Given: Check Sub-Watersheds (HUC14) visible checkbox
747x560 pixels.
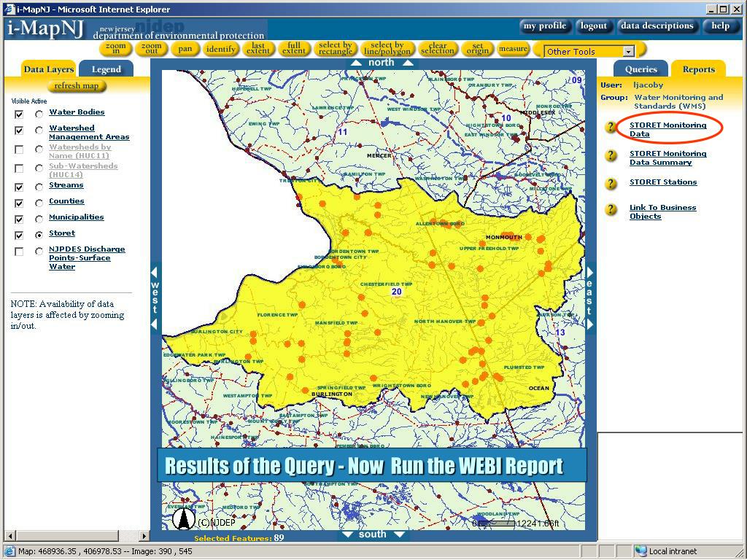Looking at the screenshot, I should coord(19,168).
